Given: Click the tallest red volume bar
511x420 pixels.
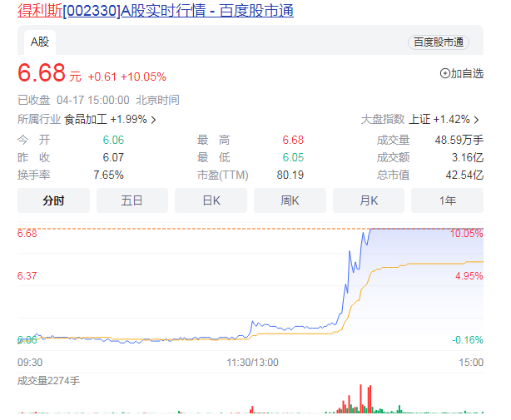Looking at the screenshot, I should click(360, 398).
